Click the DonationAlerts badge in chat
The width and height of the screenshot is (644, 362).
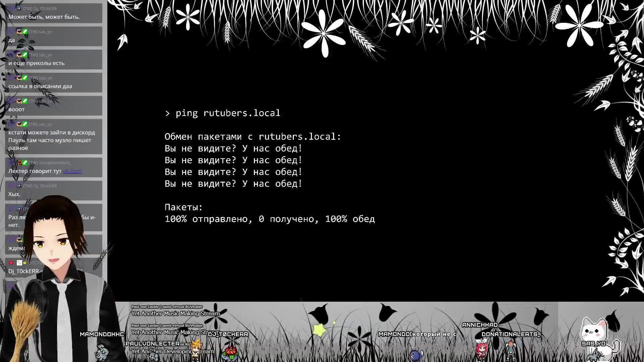pyautogui.click(x=19, y=163)
